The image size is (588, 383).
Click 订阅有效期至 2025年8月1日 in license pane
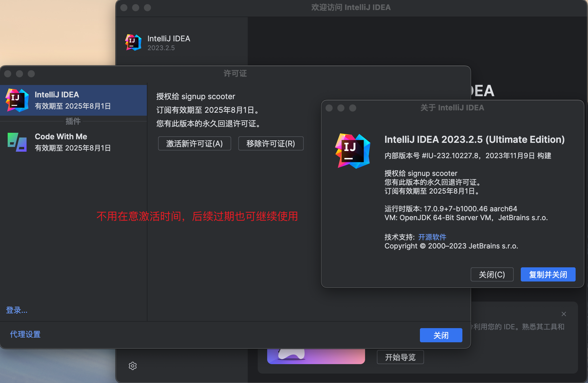point(208,110)
